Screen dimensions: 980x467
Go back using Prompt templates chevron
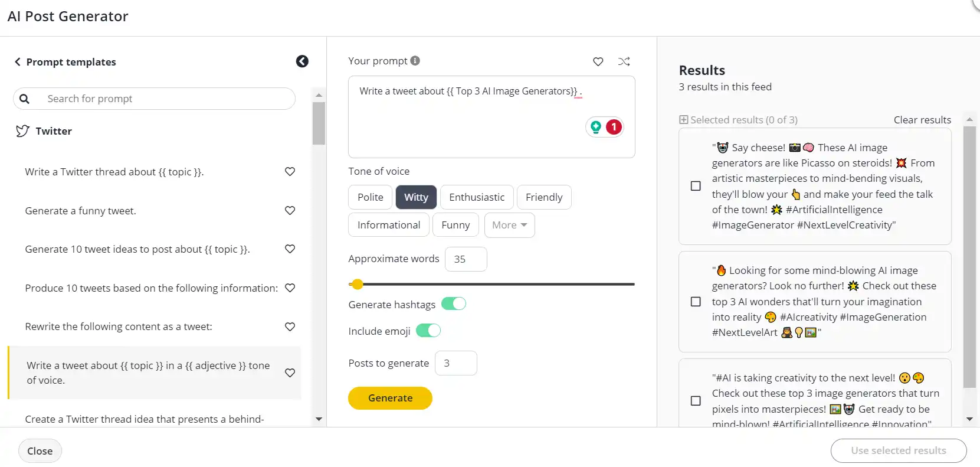(x=18, y=62)
